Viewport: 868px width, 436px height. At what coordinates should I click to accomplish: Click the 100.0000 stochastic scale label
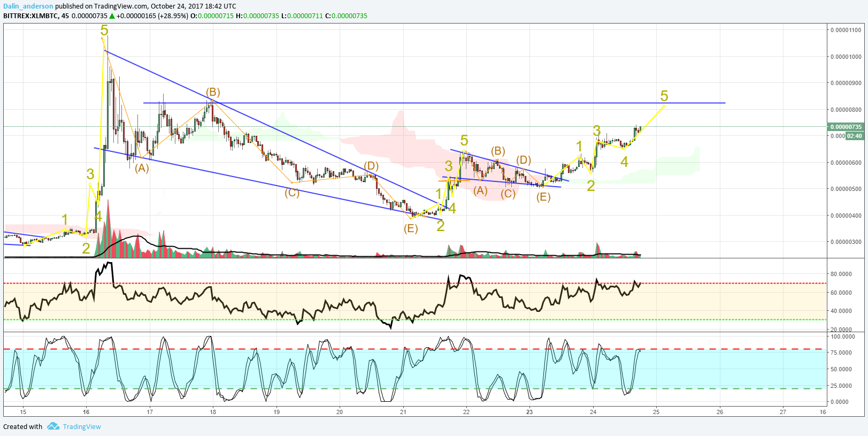click(x=842, y=336)
